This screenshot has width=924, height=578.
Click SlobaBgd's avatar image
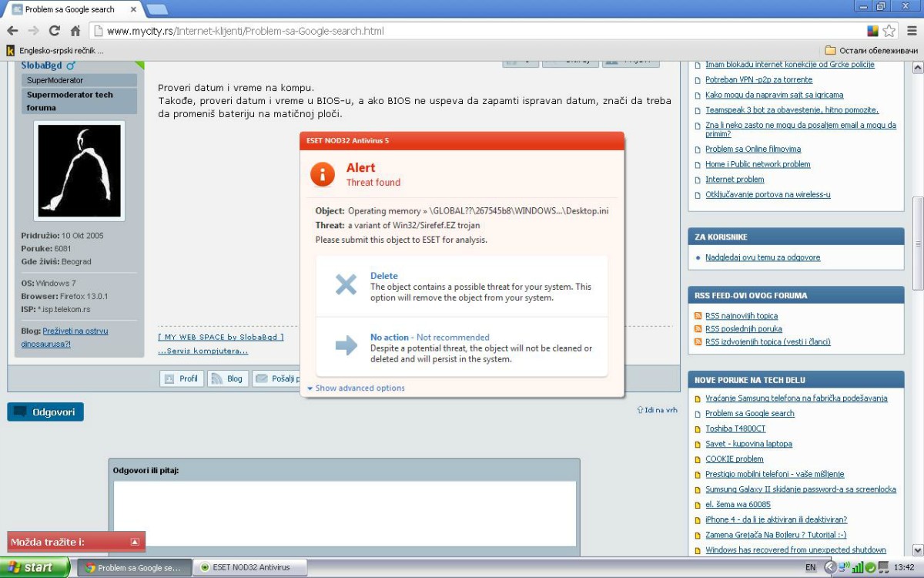tap(79, 170)
